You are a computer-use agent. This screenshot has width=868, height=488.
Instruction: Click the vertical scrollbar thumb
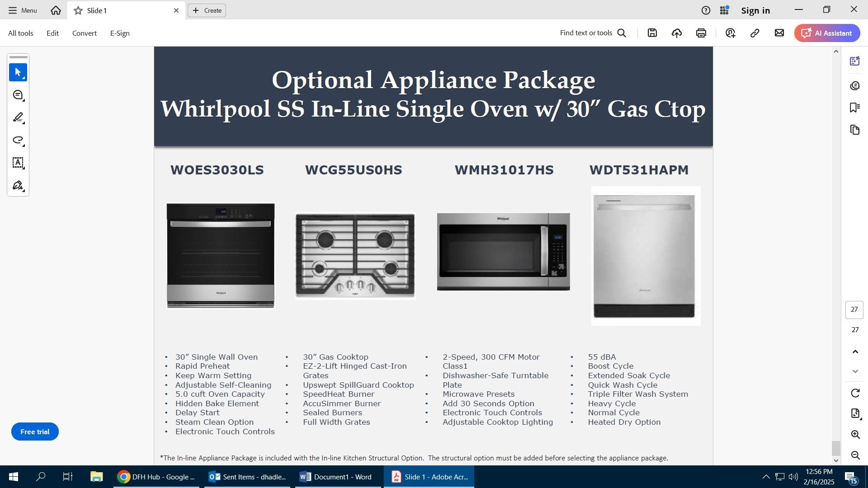[x=836, y=448]
